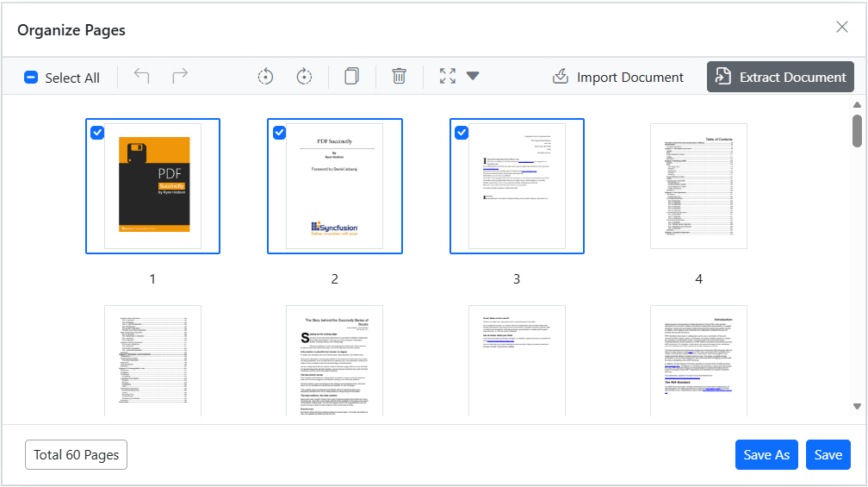Click the fit/expand thumbnails icon
This screenshot has width=868, height=487.
(x=447, y=76)
